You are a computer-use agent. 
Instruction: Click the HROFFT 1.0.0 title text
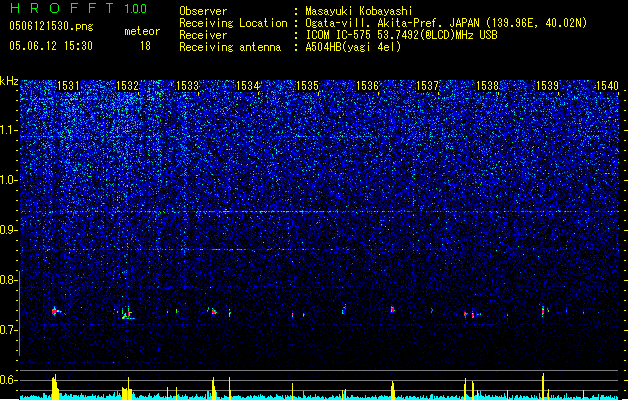coord(79,8)
